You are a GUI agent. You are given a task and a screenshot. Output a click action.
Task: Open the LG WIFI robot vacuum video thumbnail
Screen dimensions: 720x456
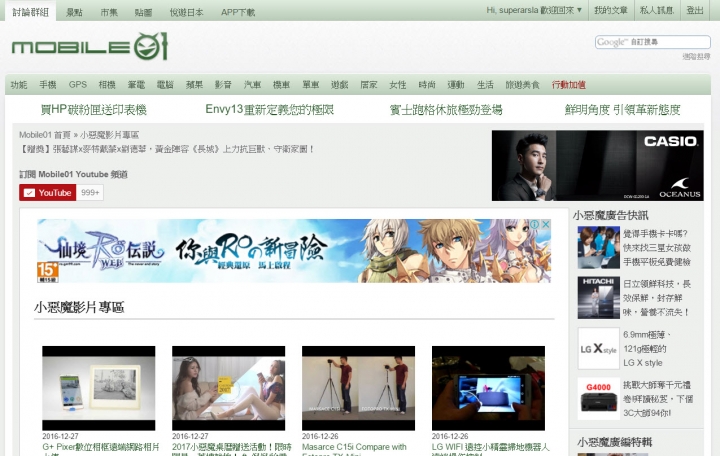[489, 388]
